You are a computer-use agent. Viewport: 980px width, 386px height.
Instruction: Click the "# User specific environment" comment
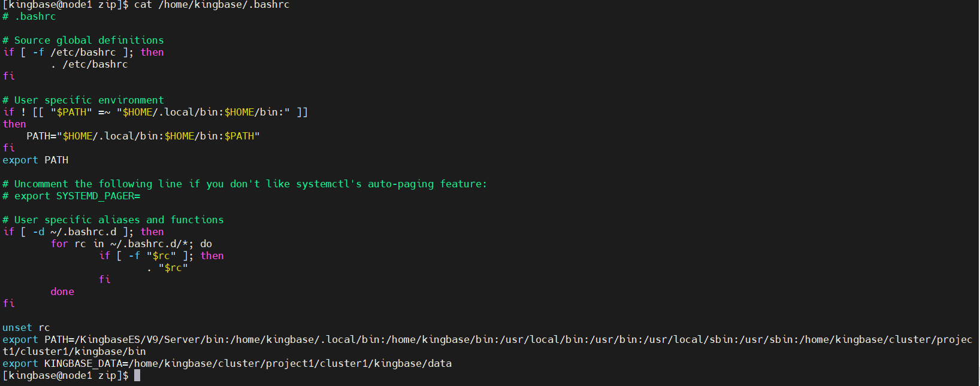click(x=83, y=101)
